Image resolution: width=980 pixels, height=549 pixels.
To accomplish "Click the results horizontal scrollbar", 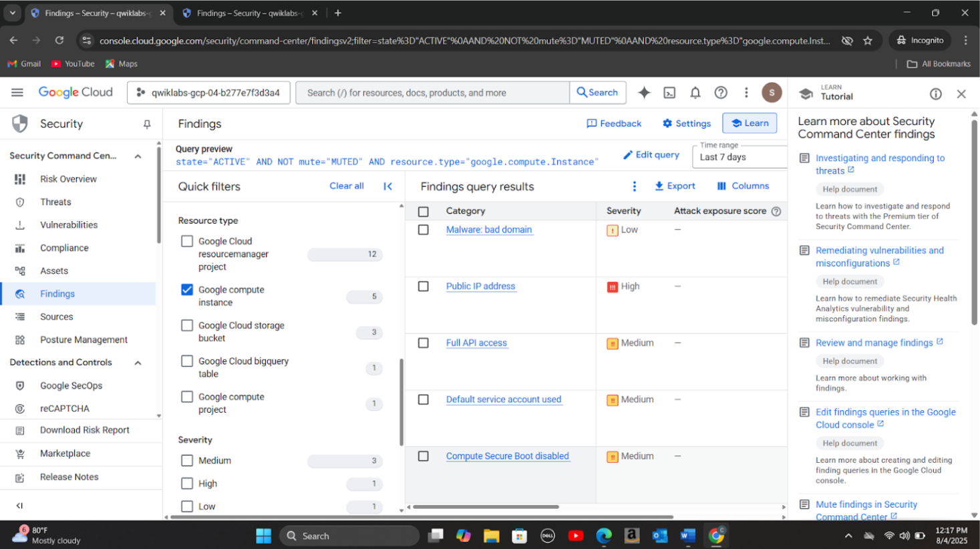I will point(486,507).
